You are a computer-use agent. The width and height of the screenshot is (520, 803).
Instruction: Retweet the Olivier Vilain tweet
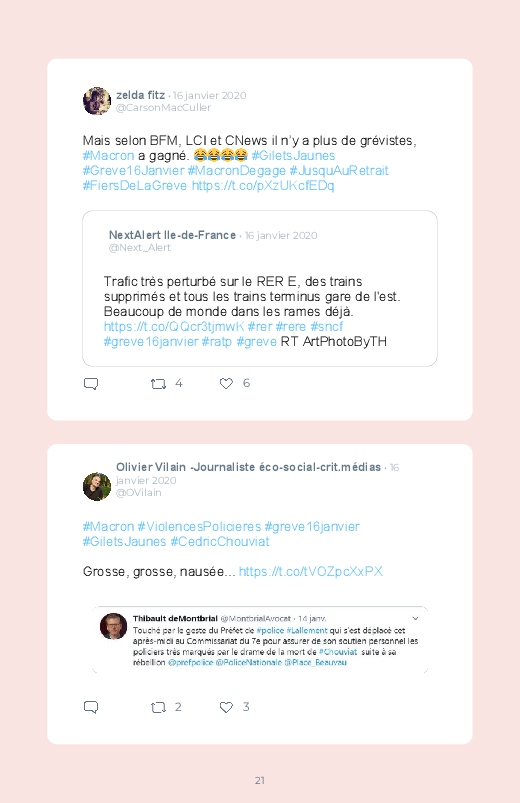coord(158,707)
